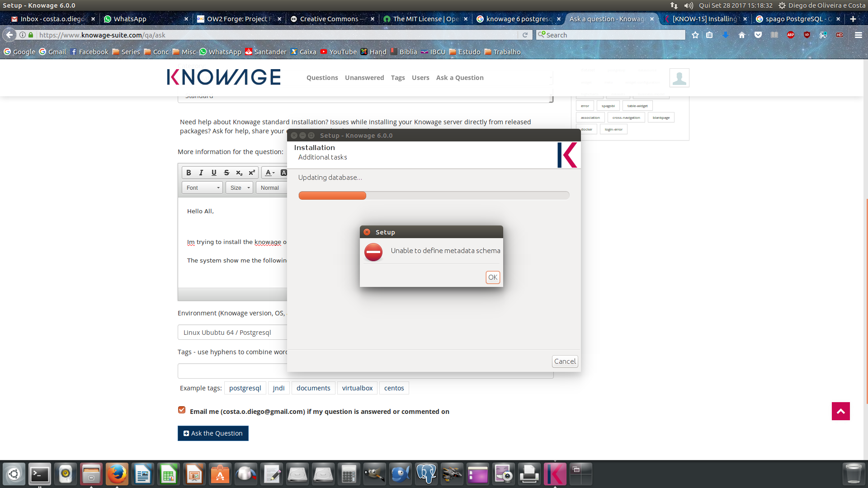Open GIMP from the dock

[x=375, y=474]
